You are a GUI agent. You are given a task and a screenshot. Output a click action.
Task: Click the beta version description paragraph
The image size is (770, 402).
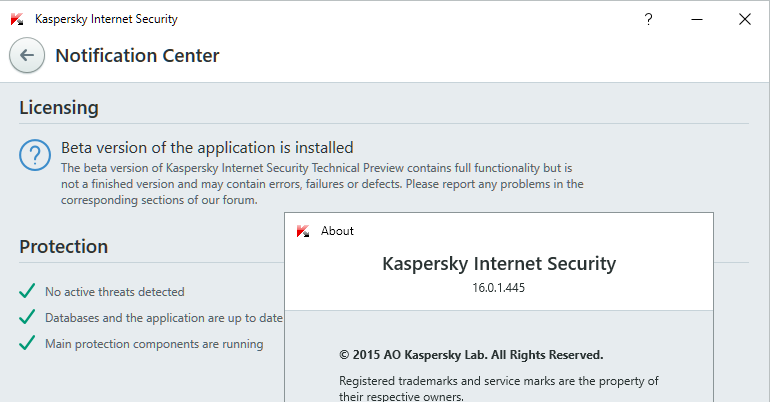pyautogui.click(x=322, y=184)
